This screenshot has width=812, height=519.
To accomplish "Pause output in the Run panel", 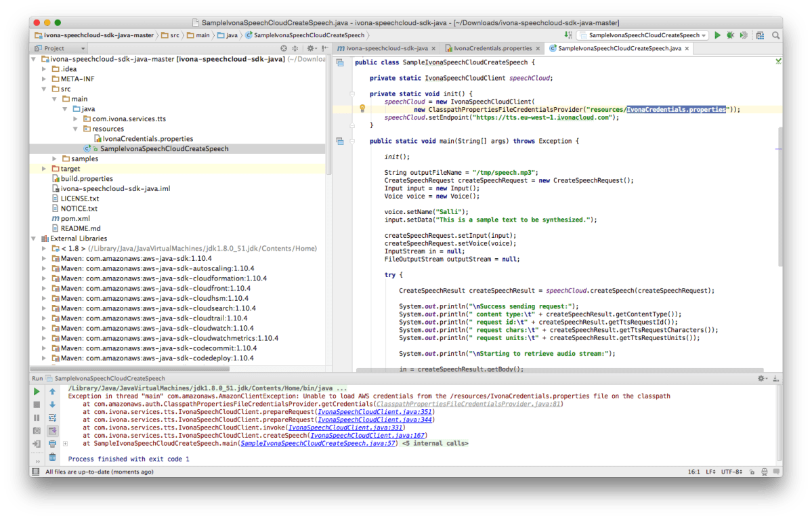I will click(37, 417).
